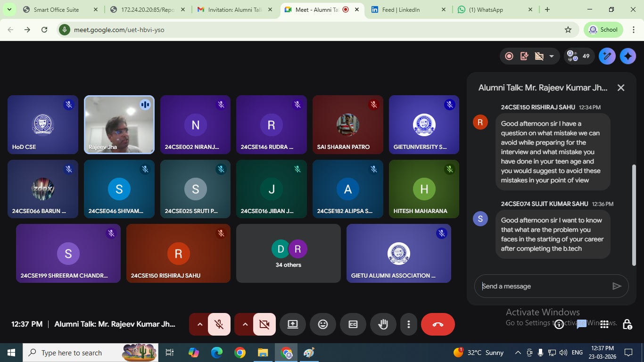The image size is (644, 362).
Task: Toggle closed captions button
Action: (x=353, y=324)
